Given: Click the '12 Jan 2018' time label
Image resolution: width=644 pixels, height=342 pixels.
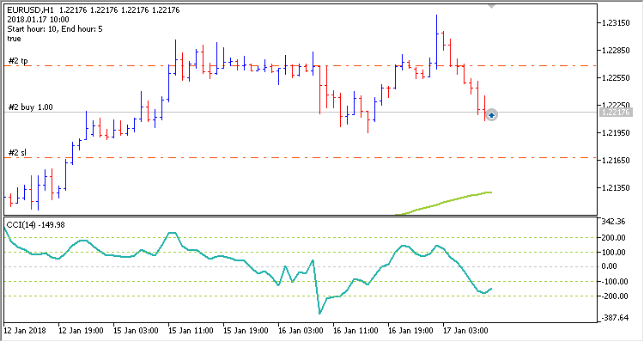Looking at the screenshot, I should [25, 331].
